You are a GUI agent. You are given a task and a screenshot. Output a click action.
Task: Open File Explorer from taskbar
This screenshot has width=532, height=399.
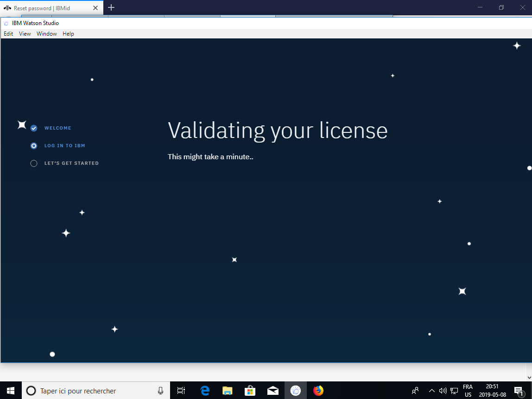click(x=228, y=391)
